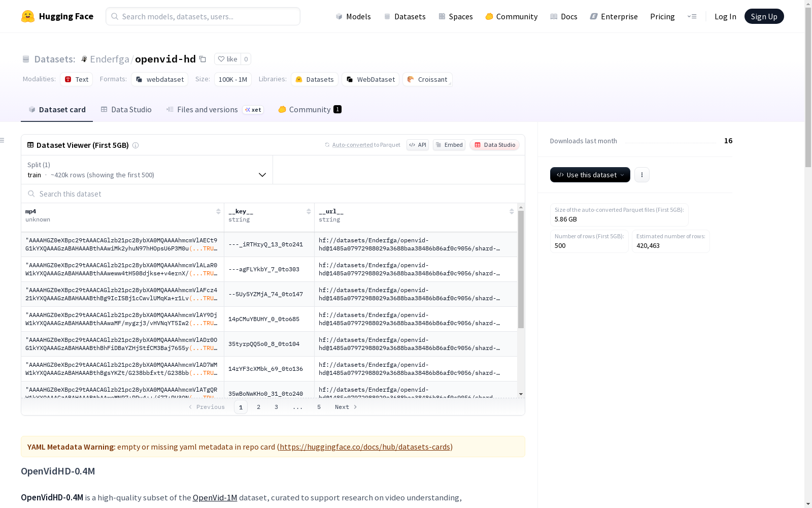Expand the train split dropdown
This screenshot has height=508, width=812.
(x=147, y=170)
